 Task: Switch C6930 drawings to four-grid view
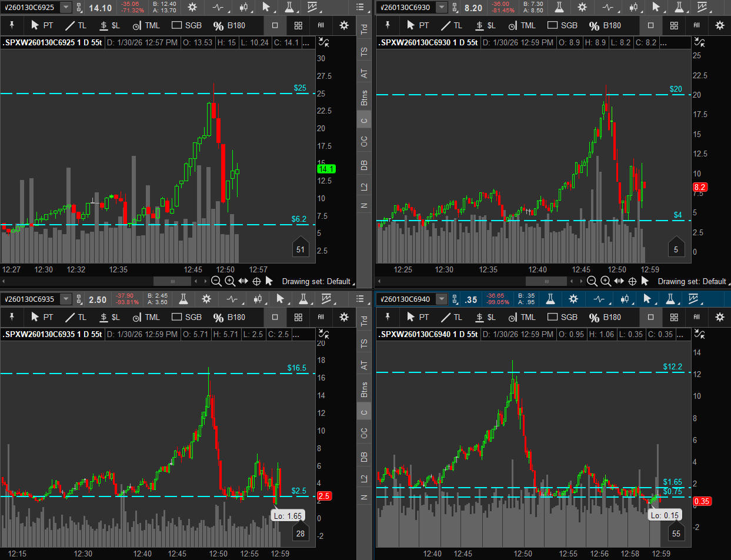tap(674, 26)
